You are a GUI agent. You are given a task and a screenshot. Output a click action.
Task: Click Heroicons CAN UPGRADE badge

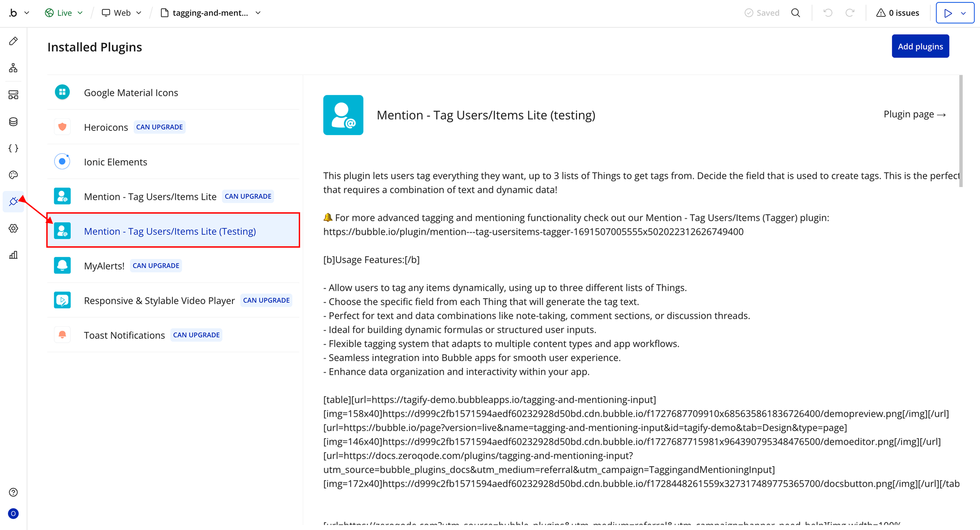click(x=159, y=127)
